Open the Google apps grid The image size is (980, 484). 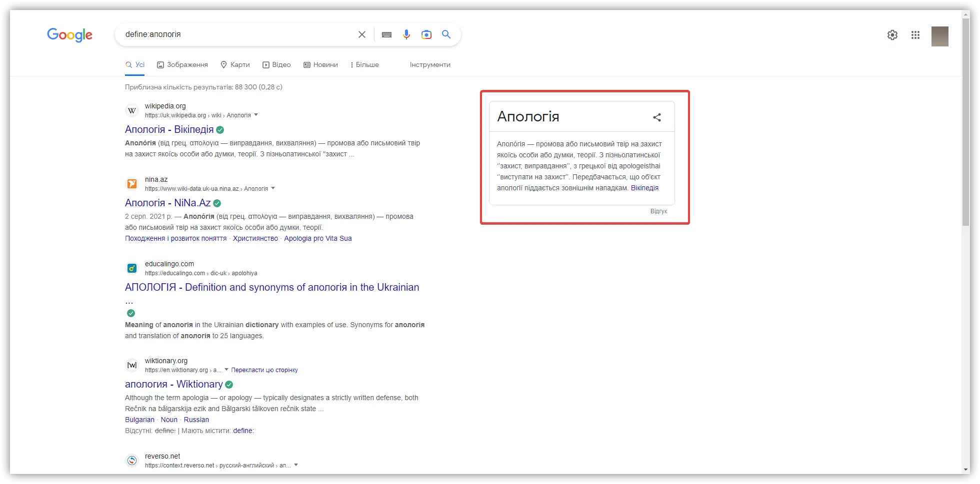coord(915,35)
